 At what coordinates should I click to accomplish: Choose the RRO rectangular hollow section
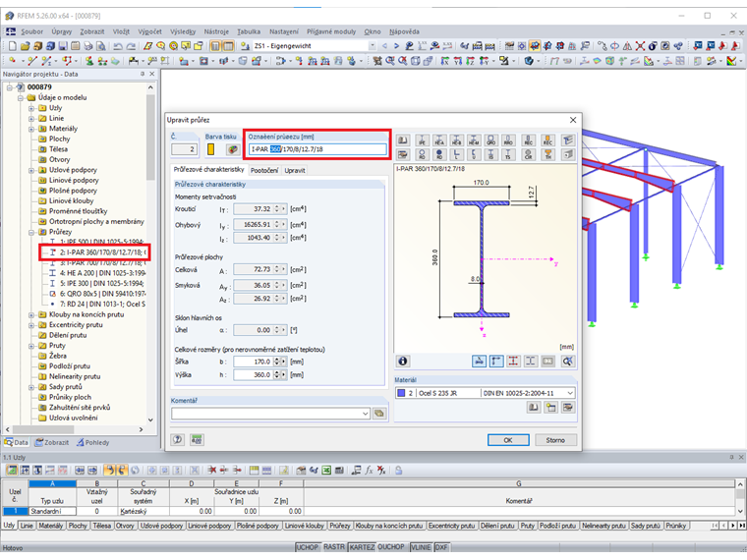(508, 140)
